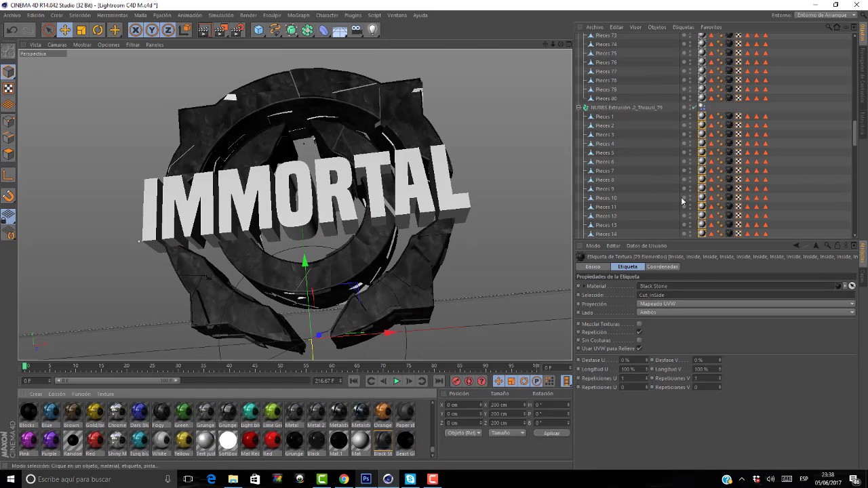Open Skype from the taskbar
Screen dimensions: 868x488
pyautogui.click(x=410, y=479)
